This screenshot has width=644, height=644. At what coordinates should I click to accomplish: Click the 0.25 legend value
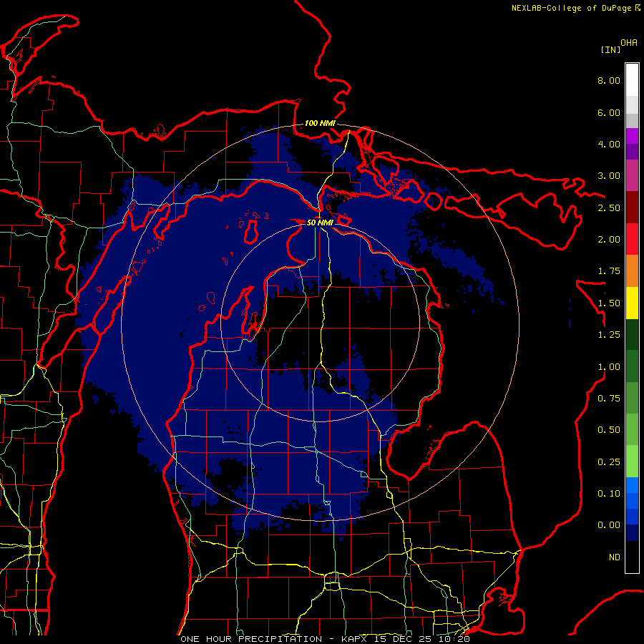click(x=609, y=462)
